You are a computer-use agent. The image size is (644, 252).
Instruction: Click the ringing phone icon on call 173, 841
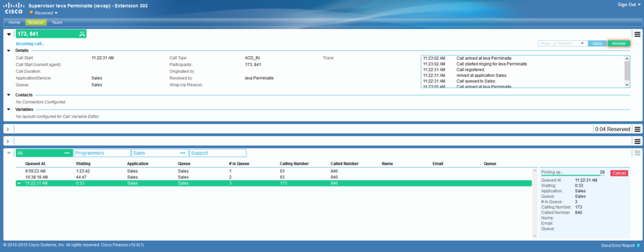coord(82,34)
